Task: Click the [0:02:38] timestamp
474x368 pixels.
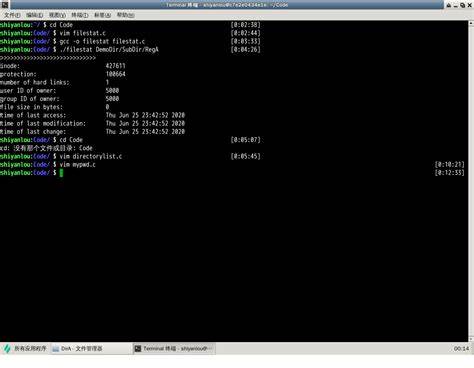Action: click(246, 25)
